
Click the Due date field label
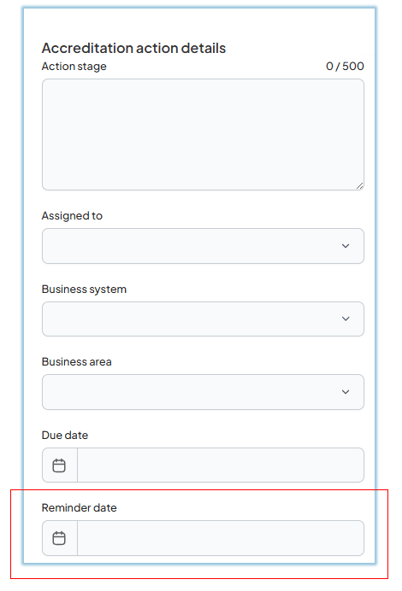(x=65, y=435)
